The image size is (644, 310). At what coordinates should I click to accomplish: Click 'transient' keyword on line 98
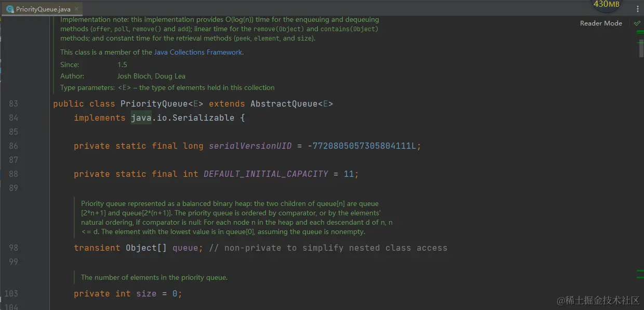97,248
